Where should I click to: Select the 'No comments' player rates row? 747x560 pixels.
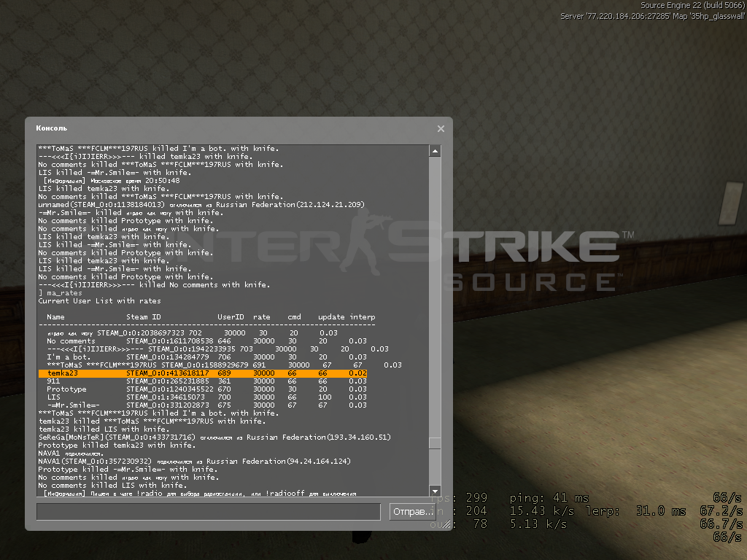(206, 341)
